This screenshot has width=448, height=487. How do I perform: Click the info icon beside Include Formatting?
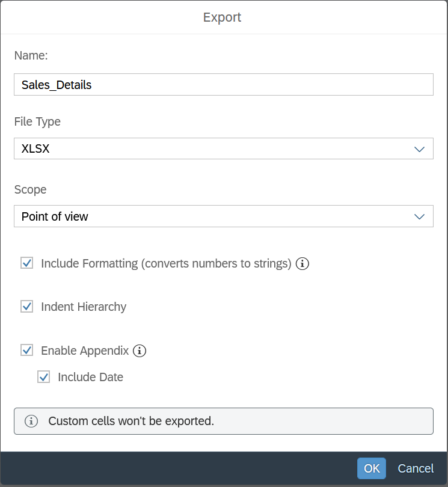tap(303, 263)
